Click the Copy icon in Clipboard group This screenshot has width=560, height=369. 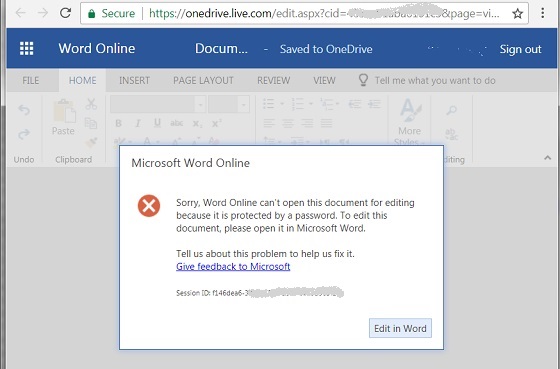(91, 123)
